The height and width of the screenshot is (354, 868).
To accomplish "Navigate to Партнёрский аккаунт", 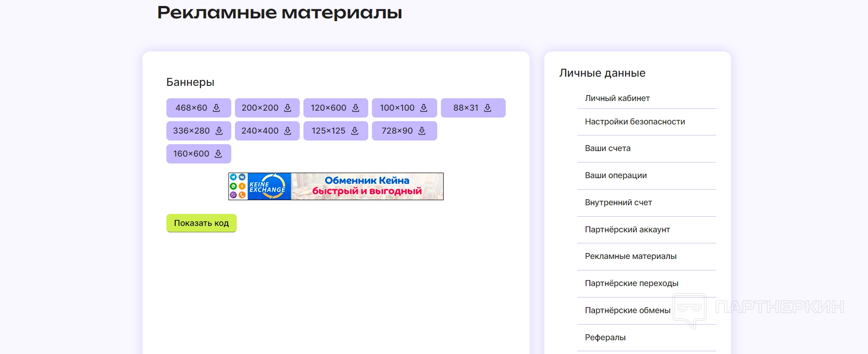I will 628,230.
